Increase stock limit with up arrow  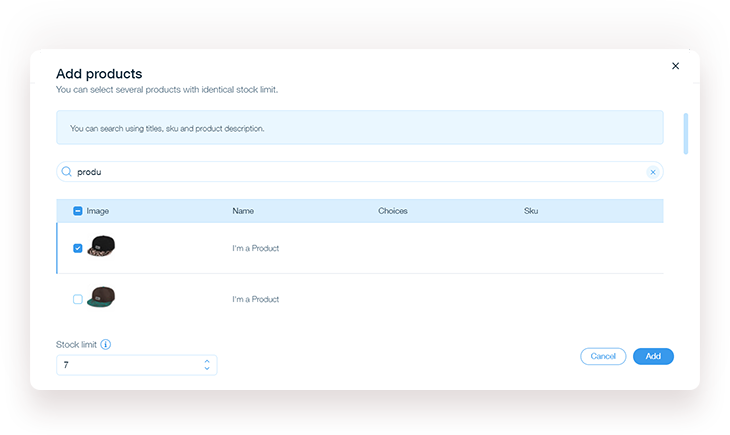[x=207, y=361]
